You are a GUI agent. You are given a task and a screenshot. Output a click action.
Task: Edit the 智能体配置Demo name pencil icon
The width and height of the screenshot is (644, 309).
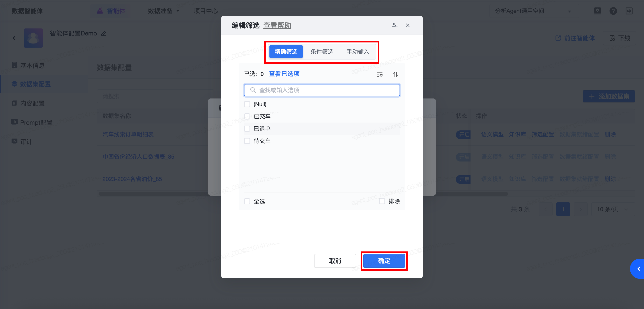click(x=103, y=33)
